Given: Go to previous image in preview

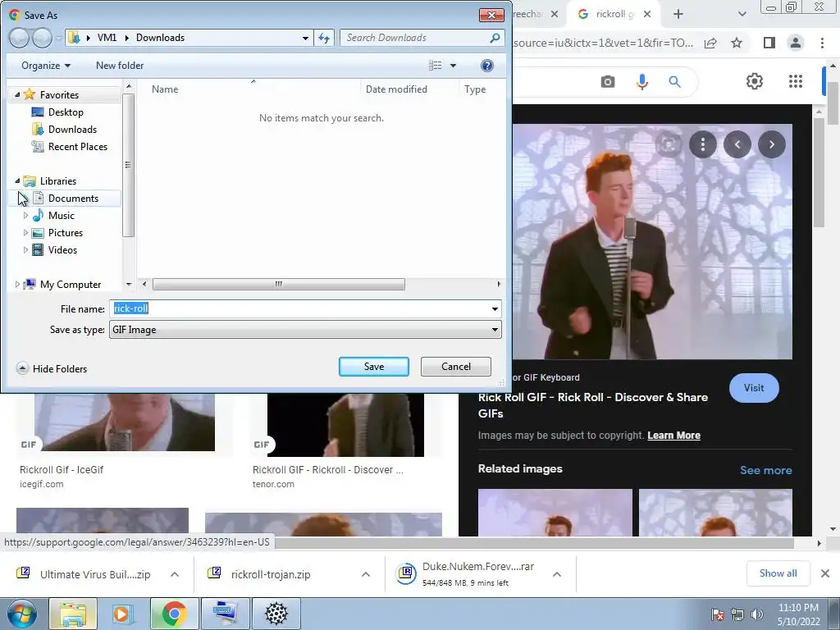Looking at the screenshot, I should (x=737, y=144).
